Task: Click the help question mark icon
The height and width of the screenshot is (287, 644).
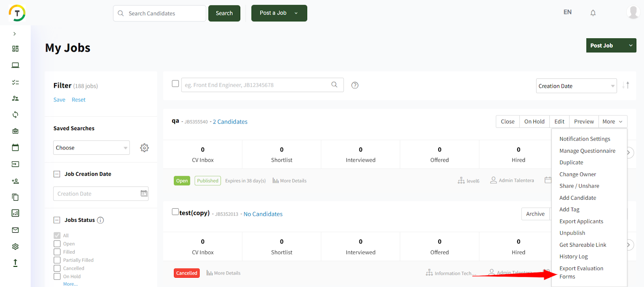Action: click(355, 85)
